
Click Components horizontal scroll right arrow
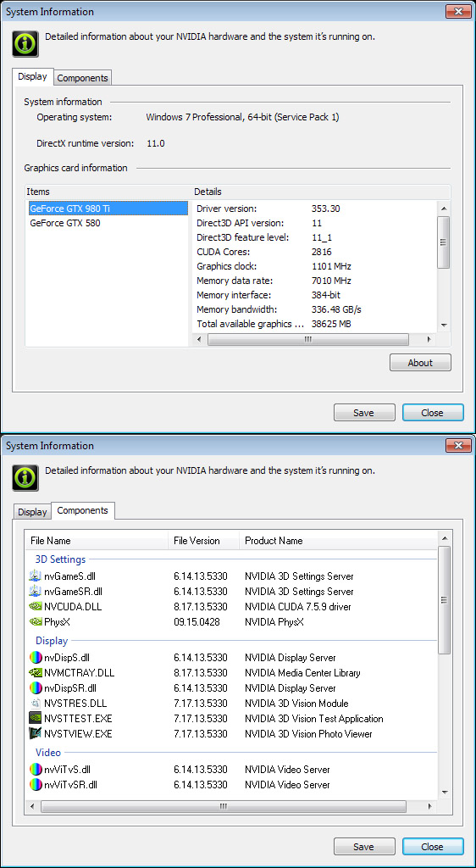pyautogui.click(x=429, y=806)
